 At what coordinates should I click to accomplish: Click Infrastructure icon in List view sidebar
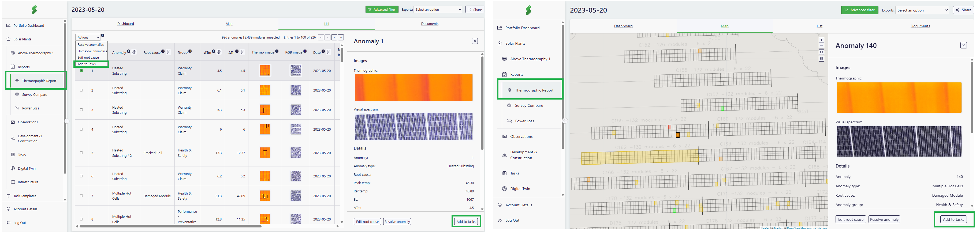(13, 182)
